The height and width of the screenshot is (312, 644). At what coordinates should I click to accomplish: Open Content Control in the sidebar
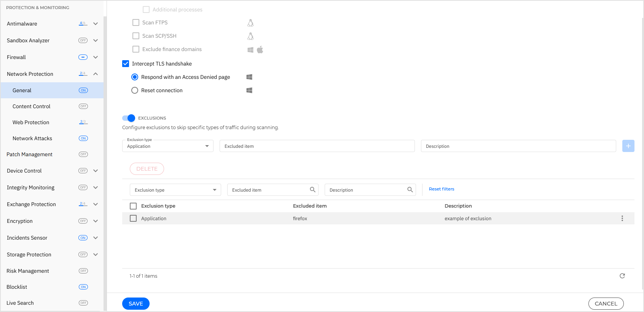[32, 106]
